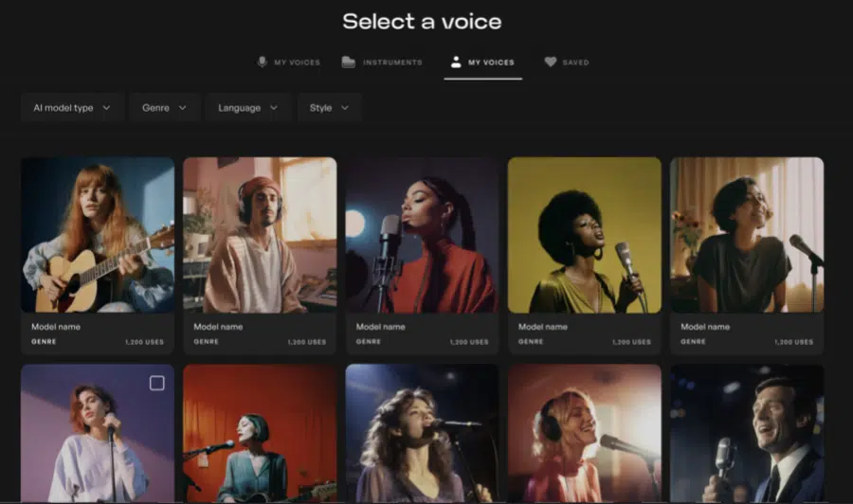Screen dimensions: 853x504
Task: Click the person icon on active My Voices tab
Action: tap(456, 62)
